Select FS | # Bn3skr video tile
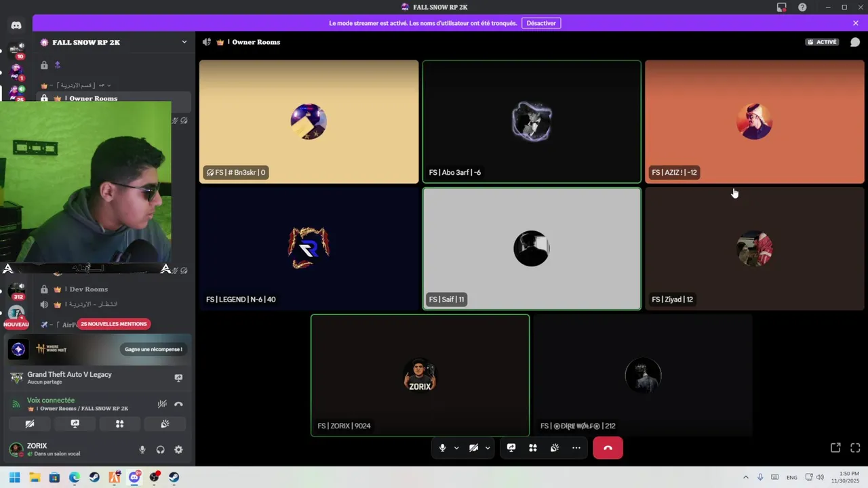 (309, 121)
